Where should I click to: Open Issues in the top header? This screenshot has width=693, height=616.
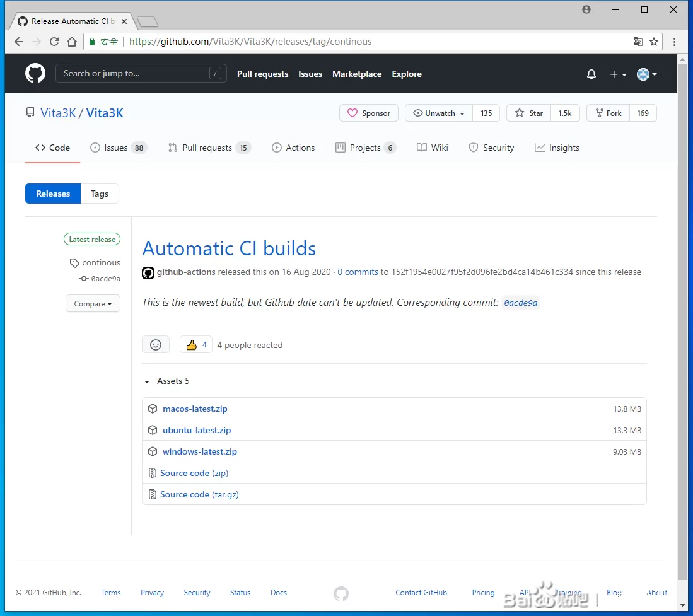pos(310,74)
